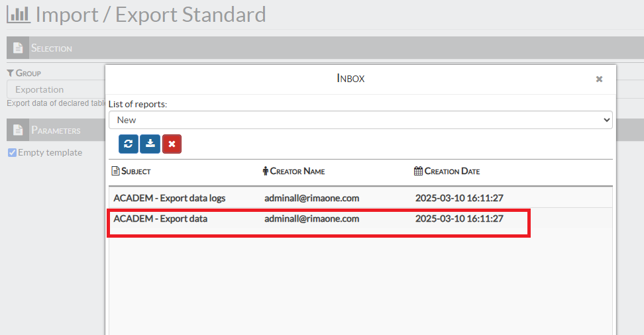644x335 pixels.
Task: Click the bar chart icon beside page title
Action: click(19, 14)
